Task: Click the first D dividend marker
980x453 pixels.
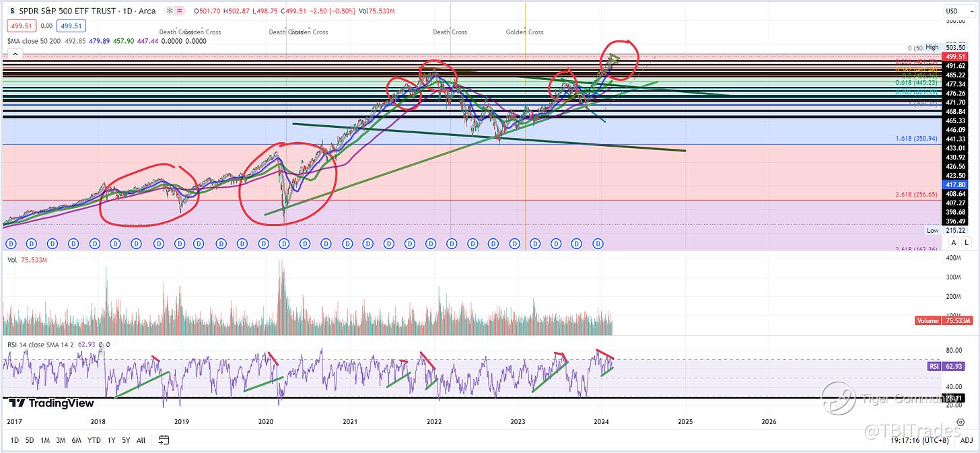Action: (9, 243)
